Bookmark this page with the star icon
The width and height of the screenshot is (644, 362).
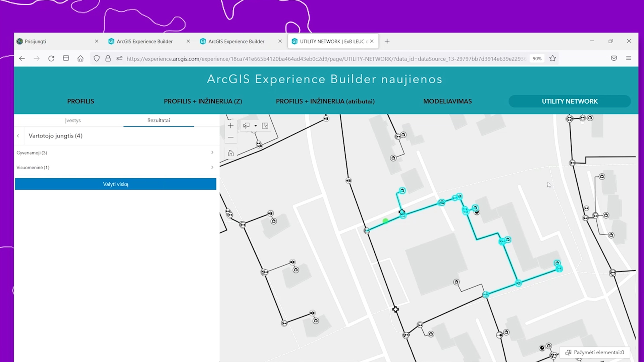point(552,58)
